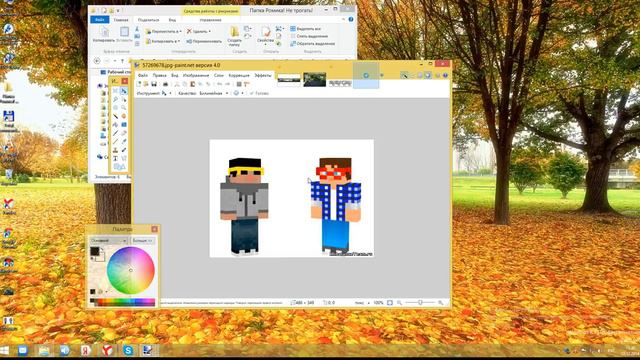640x360 pixels.
Task: Select the Rectangle Select tool
Action: pyautogui.click(x=116, y=91)
